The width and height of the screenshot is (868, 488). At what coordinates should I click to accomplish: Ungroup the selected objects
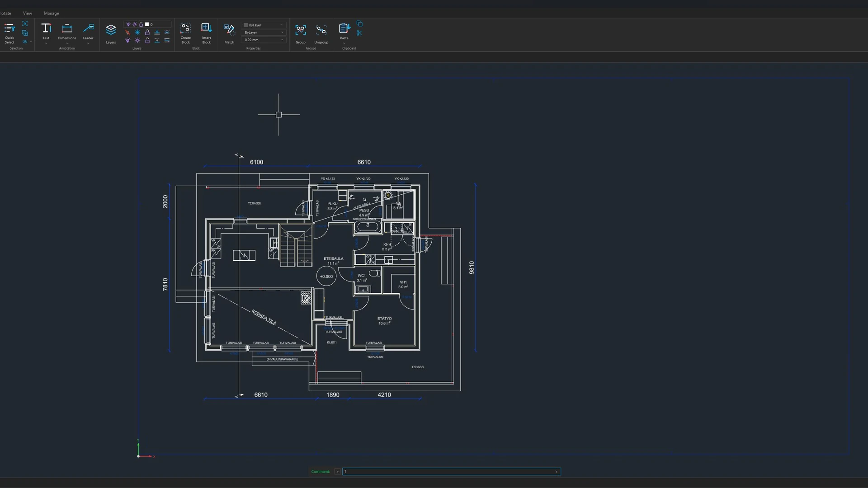321,33
